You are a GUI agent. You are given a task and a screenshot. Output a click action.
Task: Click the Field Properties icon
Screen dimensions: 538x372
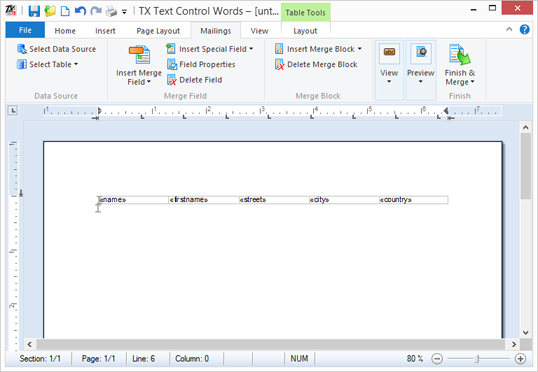coord(172,64)
